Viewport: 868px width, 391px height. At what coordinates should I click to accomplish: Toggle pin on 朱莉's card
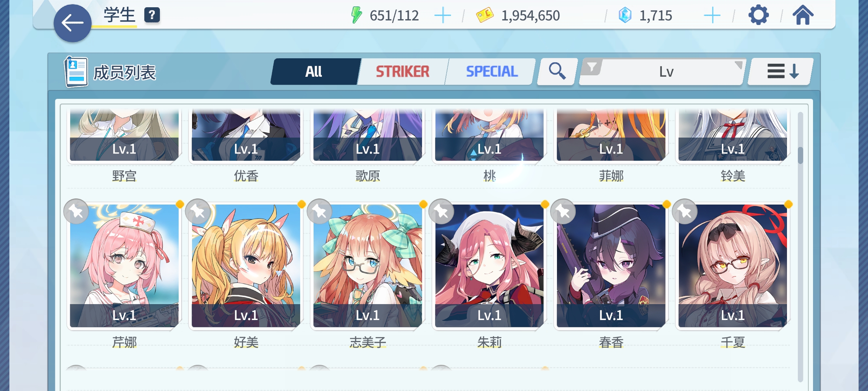click(x=441, y=211)
